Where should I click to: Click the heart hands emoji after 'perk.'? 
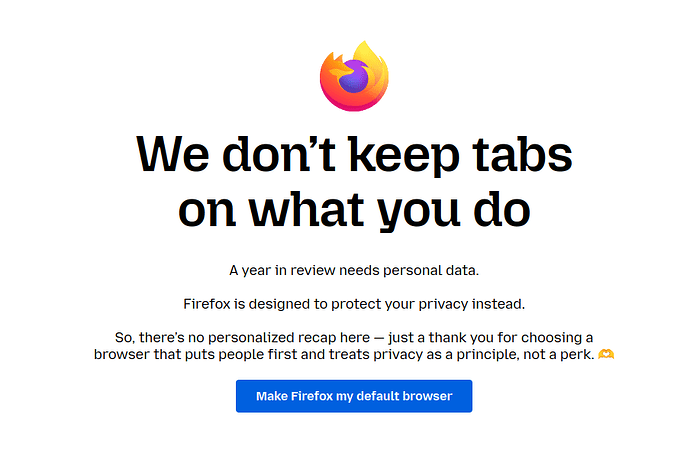tap(606, 354)
